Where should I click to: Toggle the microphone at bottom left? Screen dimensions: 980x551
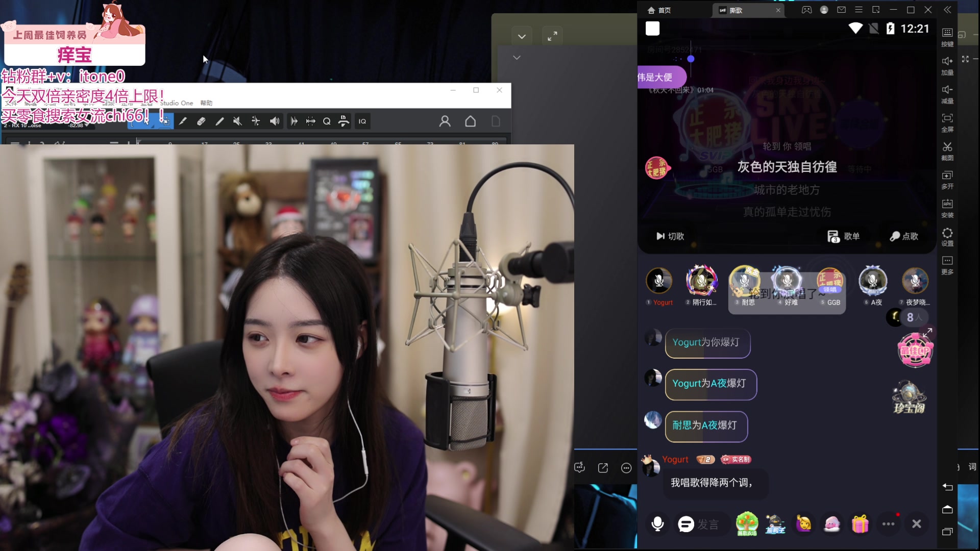point(657,524)
